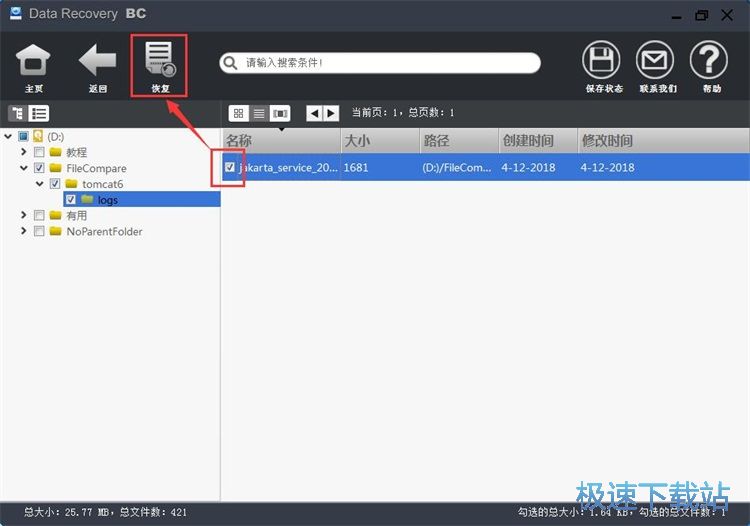This screenshot has height=526, width=750.
Task: Check the NoParentFolder checkbox
Action: (39, 231)
